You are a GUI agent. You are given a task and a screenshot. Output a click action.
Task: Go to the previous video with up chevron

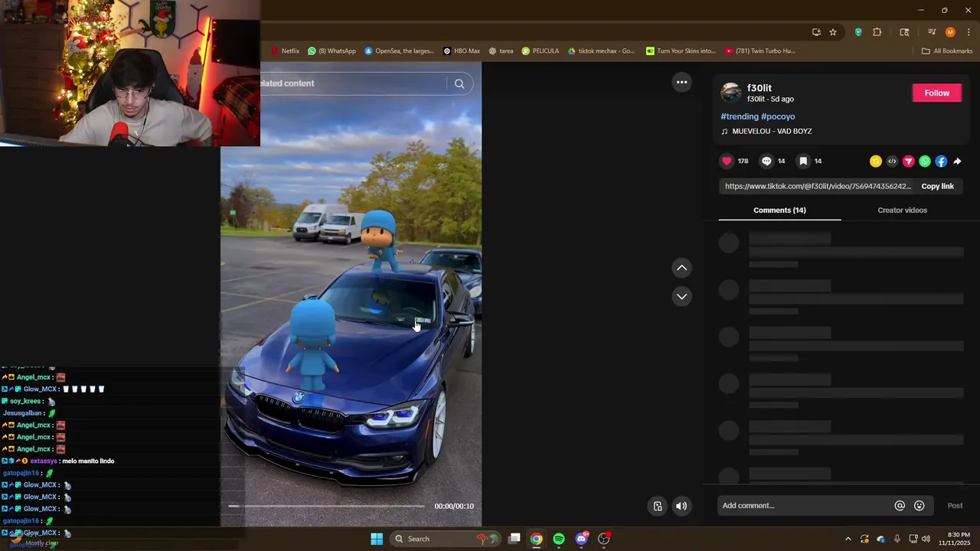[x=681, y=268]
